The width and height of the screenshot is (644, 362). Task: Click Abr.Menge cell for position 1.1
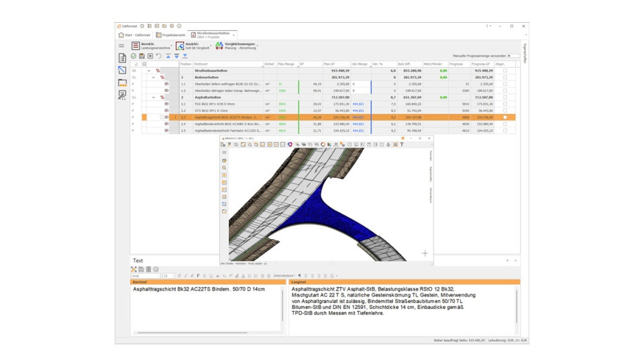[361, 84]
